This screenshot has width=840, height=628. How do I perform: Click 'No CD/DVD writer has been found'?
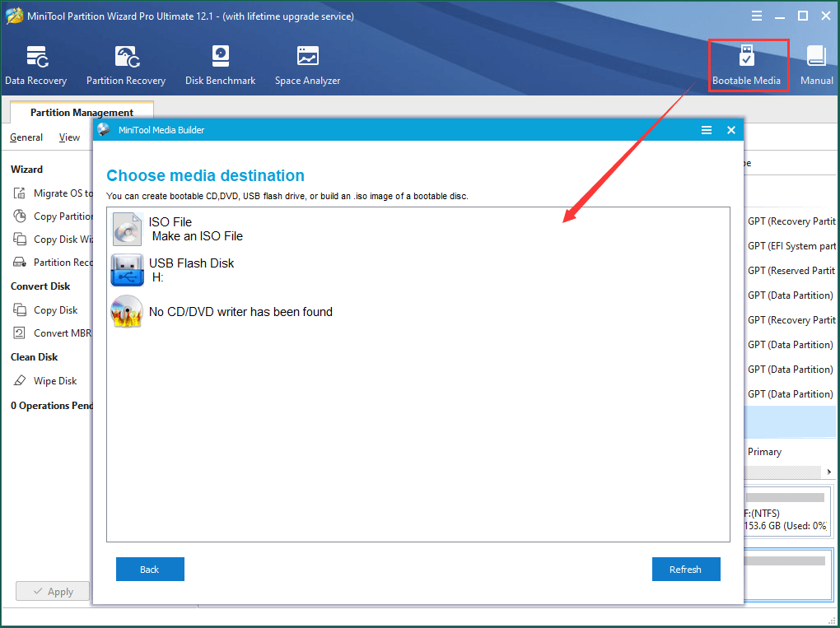pos(240,312)
